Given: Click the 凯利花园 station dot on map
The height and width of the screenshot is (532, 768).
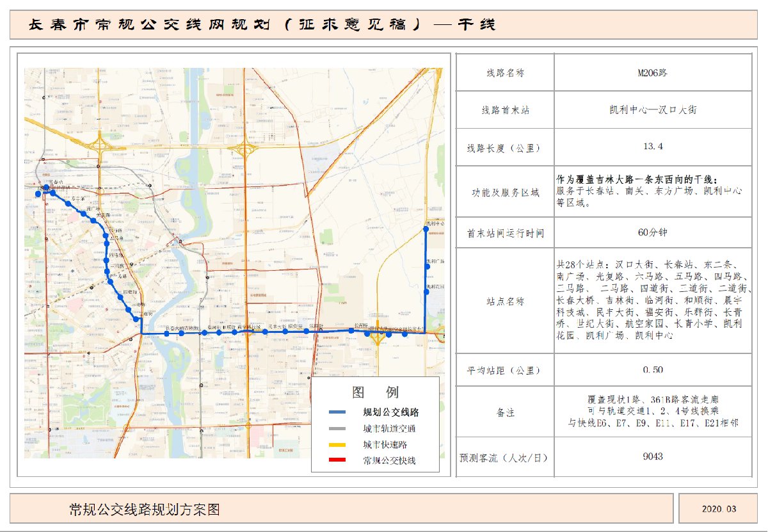Looking at the screenshot, I should (426, 292).
